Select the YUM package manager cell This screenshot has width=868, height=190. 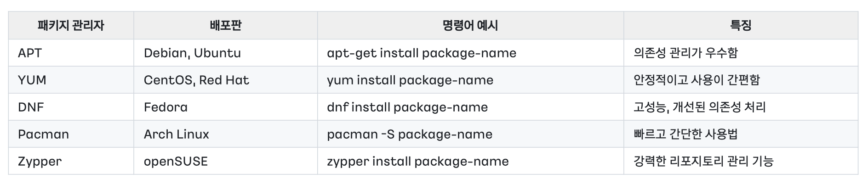(32, 80)
